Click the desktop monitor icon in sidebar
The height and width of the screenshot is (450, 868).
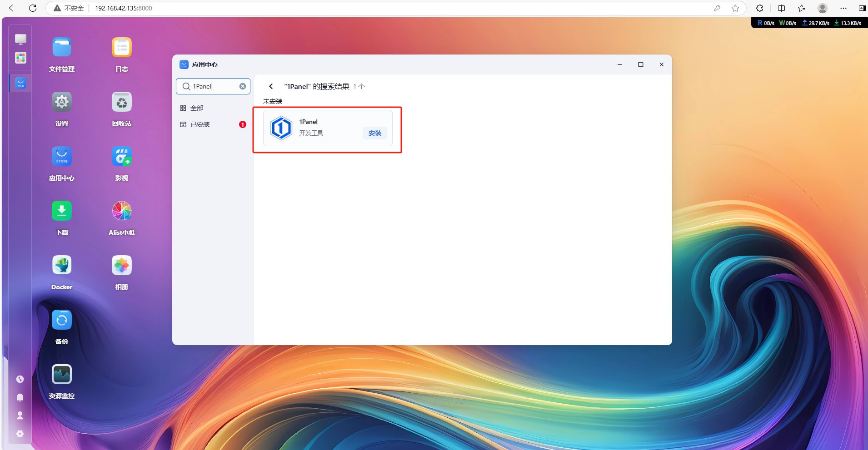pyautogui.click(x=20, y=39)
